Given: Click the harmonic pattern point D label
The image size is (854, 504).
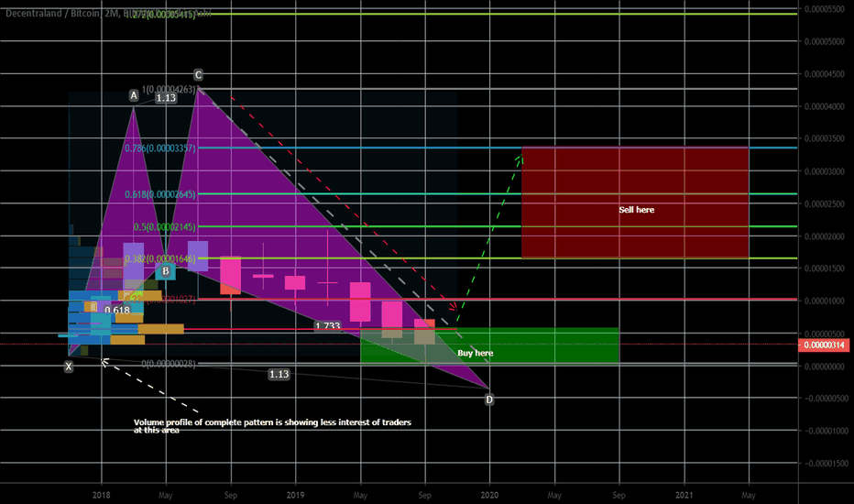Looking at the screenshot, I should click(x=489, y=400).
